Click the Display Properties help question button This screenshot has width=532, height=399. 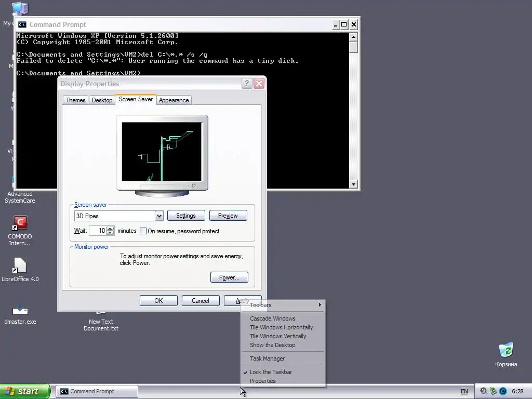(x=247, y=84)
